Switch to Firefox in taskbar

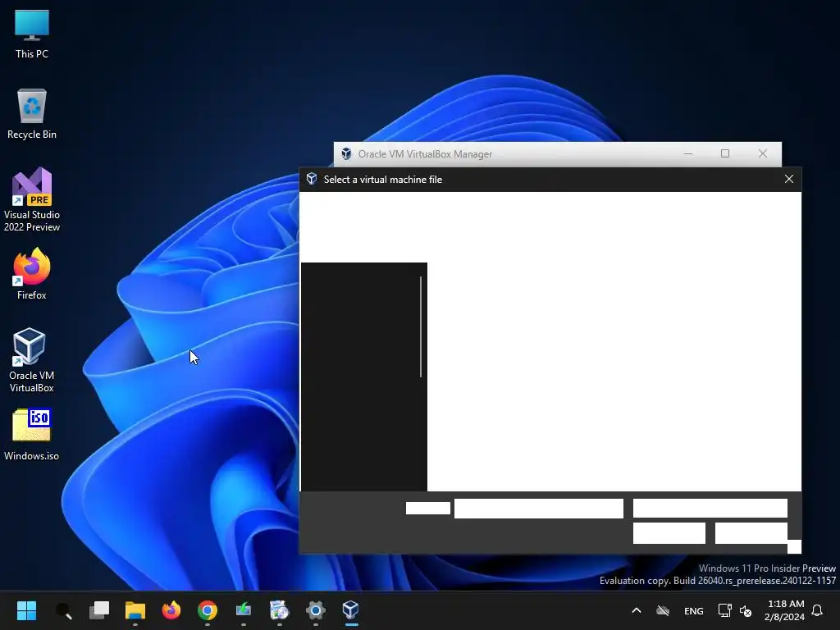point(171,610)
